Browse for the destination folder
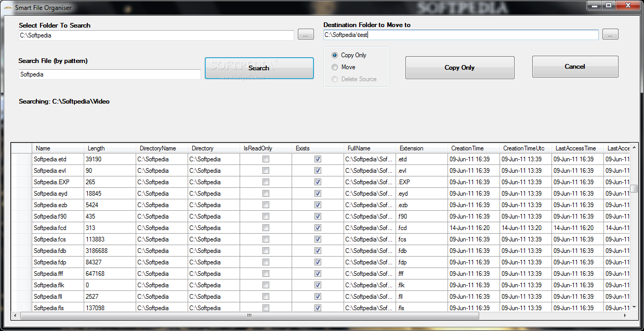 [x=610, y=34]
